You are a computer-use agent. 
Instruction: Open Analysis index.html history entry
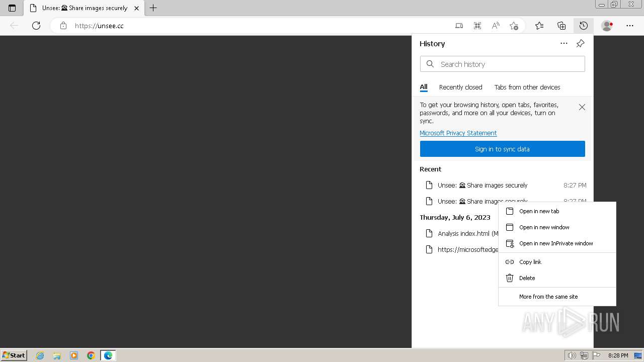(458, 233)
